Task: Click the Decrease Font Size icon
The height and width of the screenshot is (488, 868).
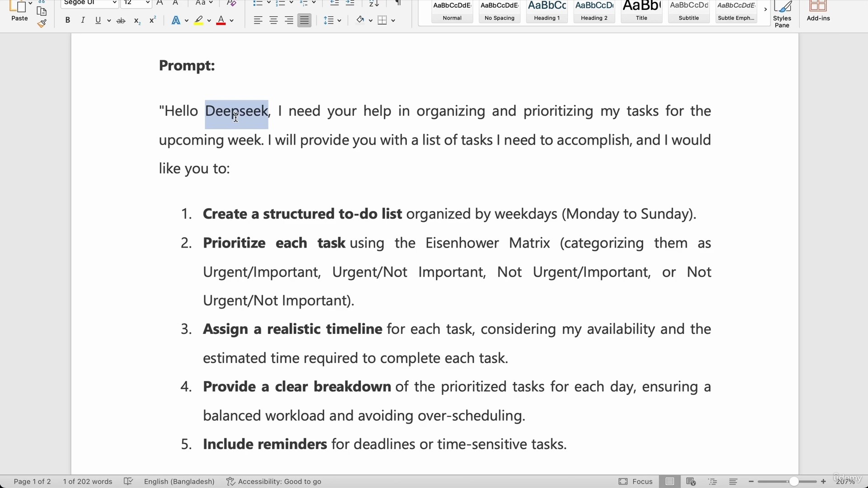Action: [176, 3]
